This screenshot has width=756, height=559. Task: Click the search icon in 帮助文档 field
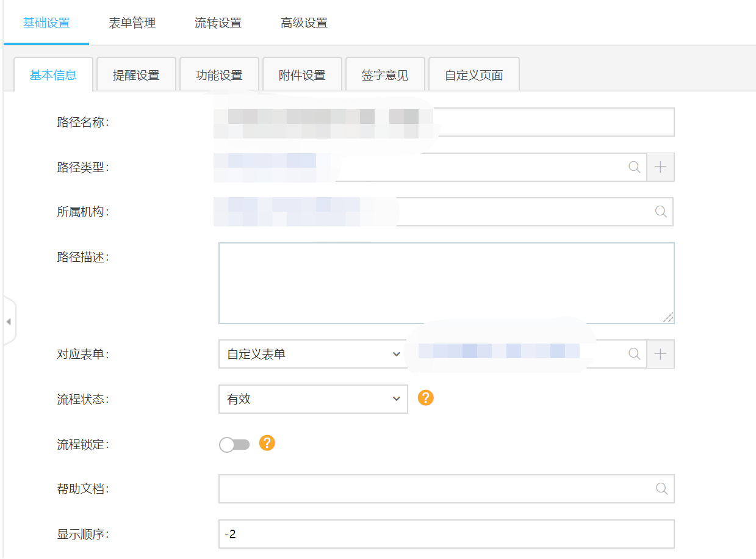661,489
